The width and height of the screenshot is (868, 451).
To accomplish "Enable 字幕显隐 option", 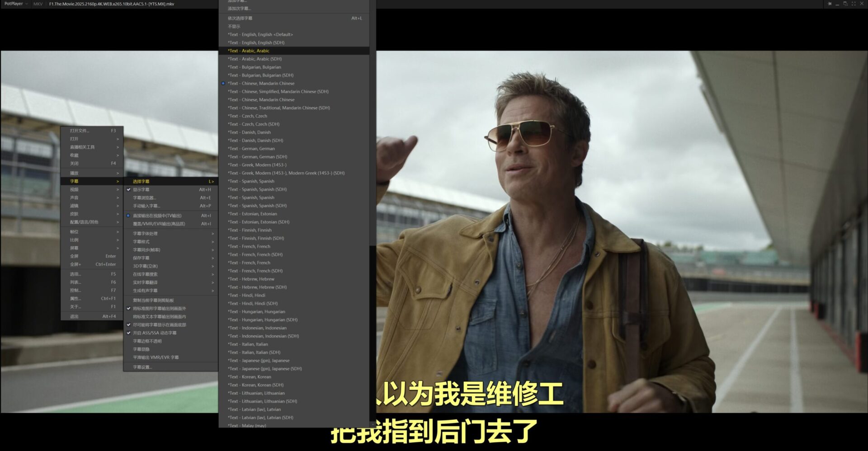I will (x=171, y=349).
